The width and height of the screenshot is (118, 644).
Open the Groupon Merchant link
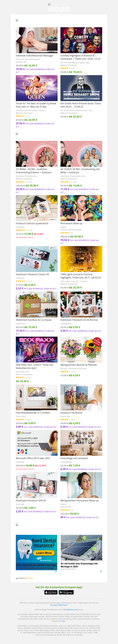[x=59, y=605]
